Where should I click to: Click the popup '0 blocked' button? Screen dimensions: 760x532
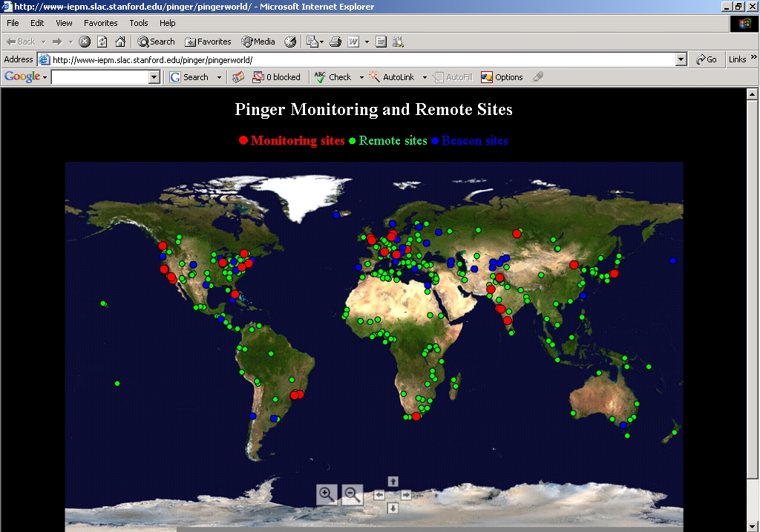click(277, 77)
